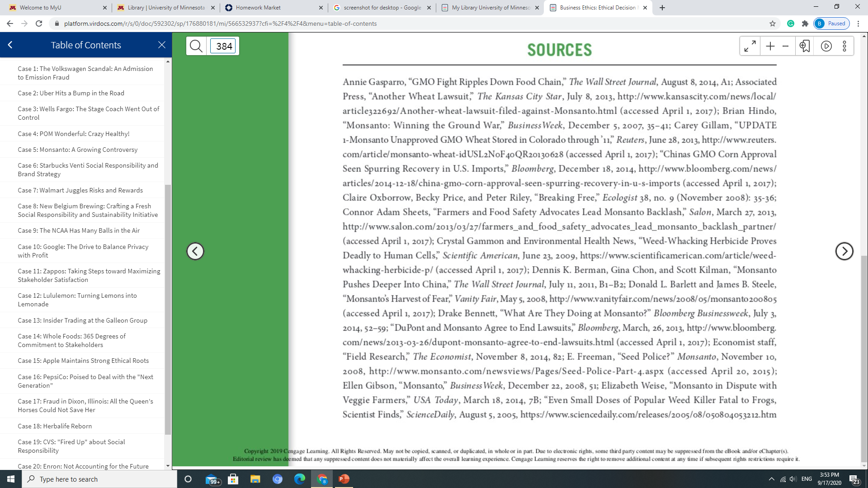Select Case 9: The NCAA entry
Image resolution: width=868 pixels, height=488 pixels.
[x=79, y=230]
